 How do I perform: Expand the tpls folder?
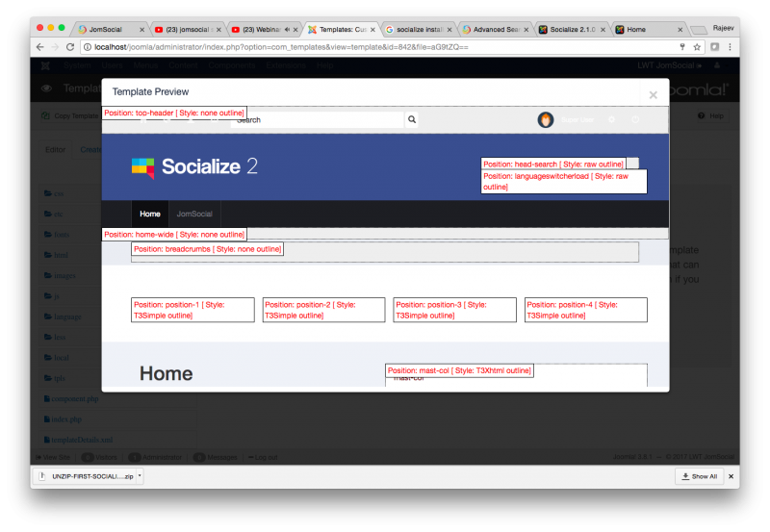point(55,378)
